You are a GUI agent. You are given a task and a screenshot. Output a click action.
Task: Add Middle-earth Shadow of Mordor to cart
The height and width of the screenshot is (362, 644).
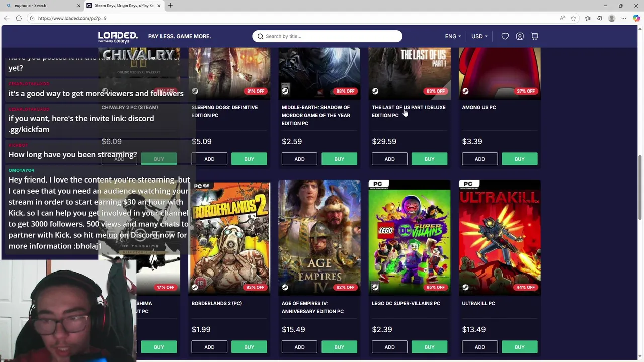pos(299,159)
